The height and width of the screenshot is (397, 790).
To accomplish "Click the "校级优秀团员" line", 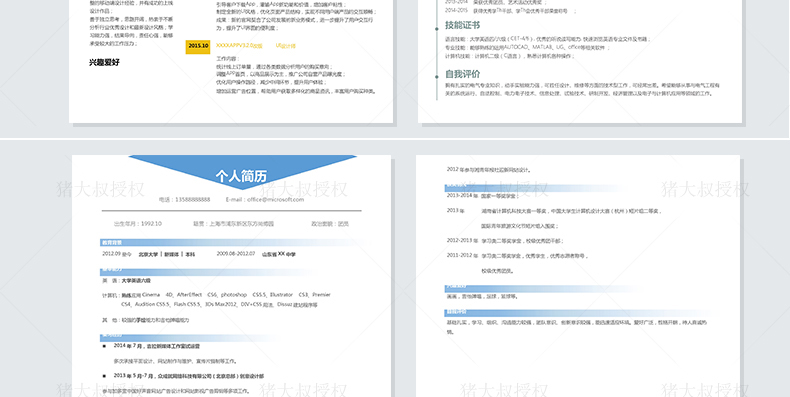I will click(497, 271).
